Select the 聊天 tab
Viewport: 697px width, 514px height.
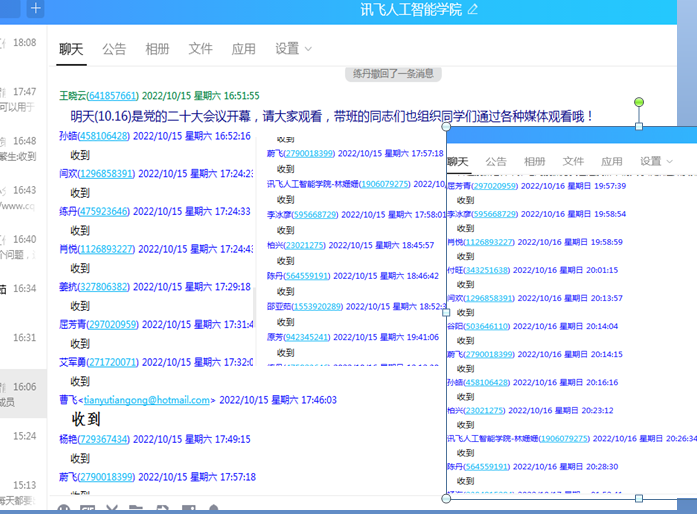[71, 48]
